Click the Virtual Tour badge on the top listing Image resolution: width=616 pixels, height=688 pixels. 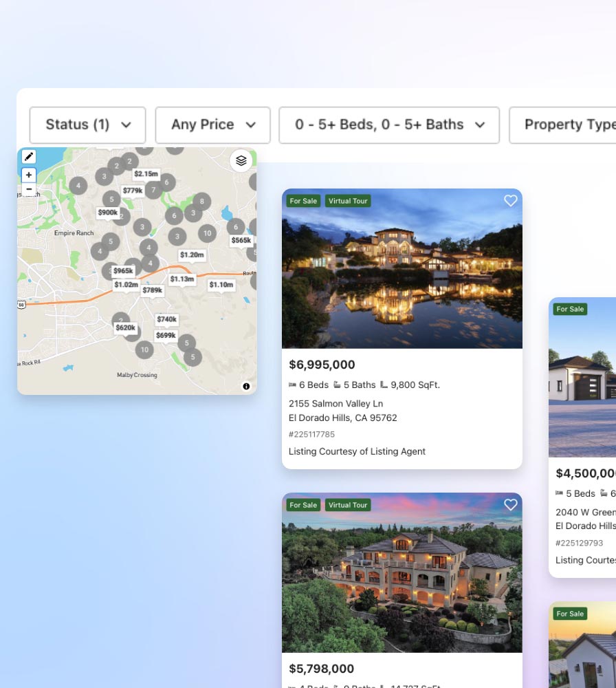tap(348, 201)
